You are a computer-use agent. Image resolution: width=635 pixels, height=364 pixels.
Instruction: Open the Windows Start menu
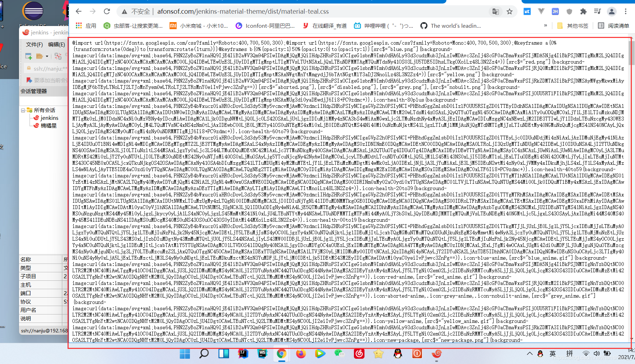185,354
